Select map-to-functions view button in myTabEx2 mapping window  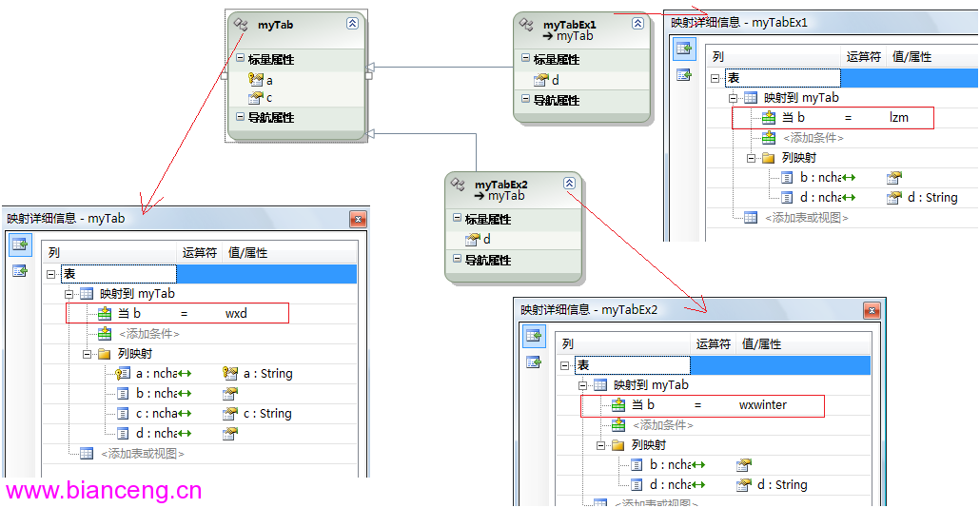tap(534, 362)
